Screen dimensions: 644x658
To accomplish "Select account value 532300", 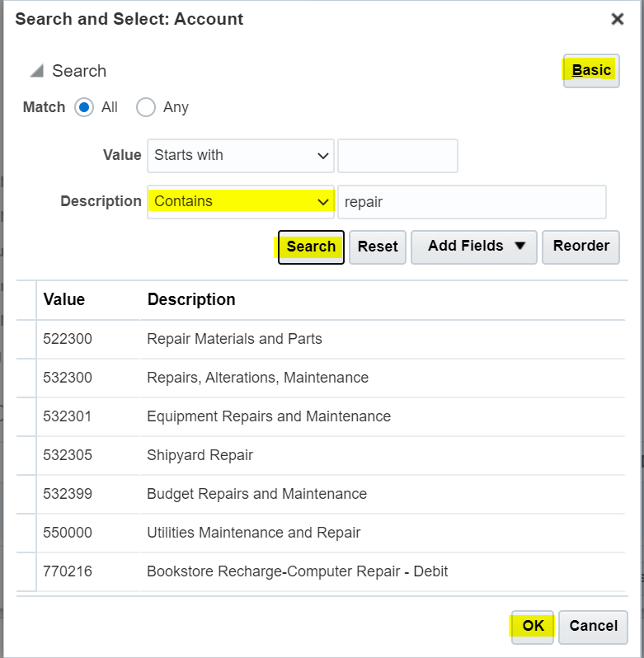I will click(x=68, y=378).
